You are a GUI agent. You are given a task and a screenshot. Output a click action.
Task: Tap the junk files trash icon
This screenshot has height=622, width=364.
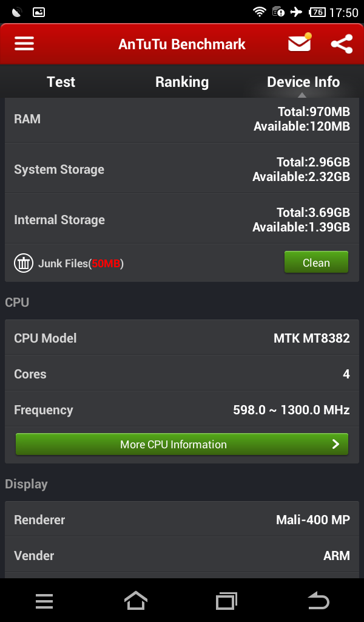click(x=24, y=263)
